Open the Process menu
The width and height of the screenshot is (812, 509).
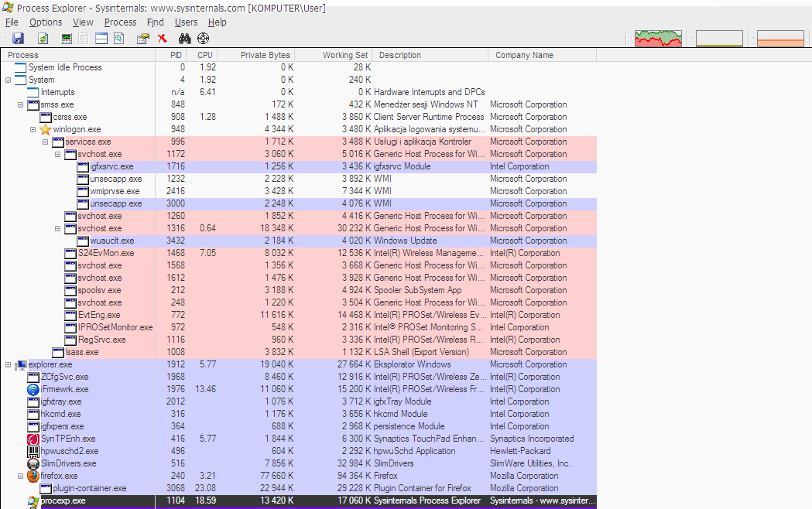coord(120,22)
